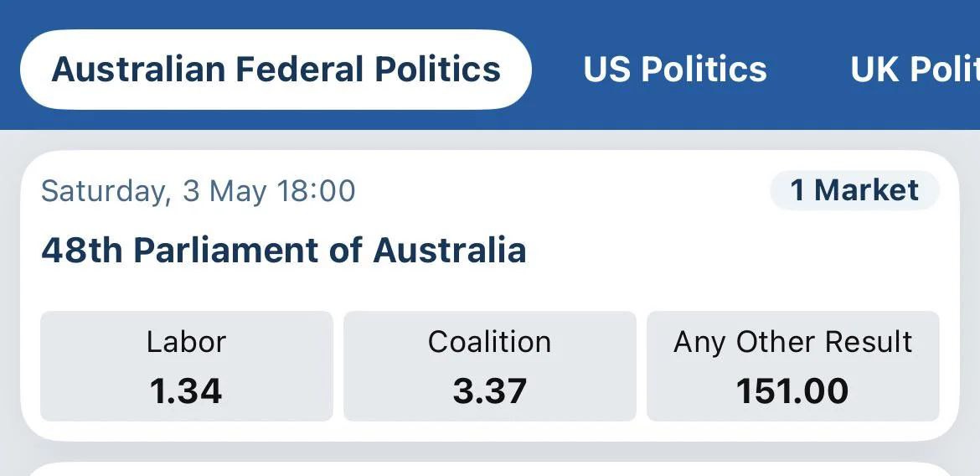Click the word "US" in the politics tabs
The image size is (980, 476).
pos(606,70)
